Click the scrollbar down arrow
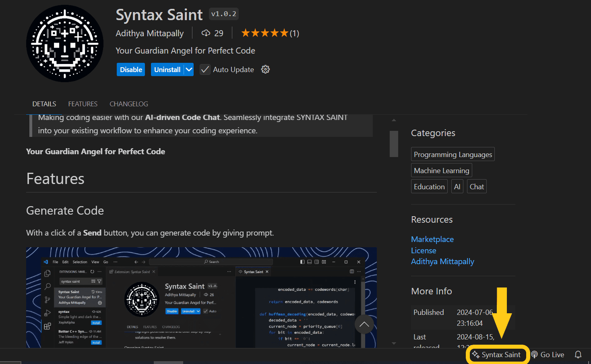This screenshot has height=364, width=591. [394, 343]
